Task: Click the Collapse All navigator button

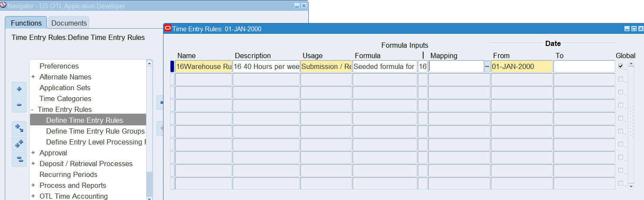Action: 19,160
